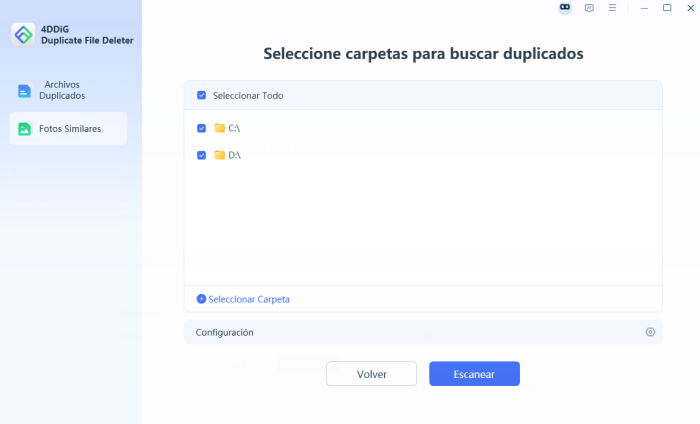The height and width of the screenshot is (424, 700).
Task: Start scanning with the Escanear button
Action: point(474,374)
